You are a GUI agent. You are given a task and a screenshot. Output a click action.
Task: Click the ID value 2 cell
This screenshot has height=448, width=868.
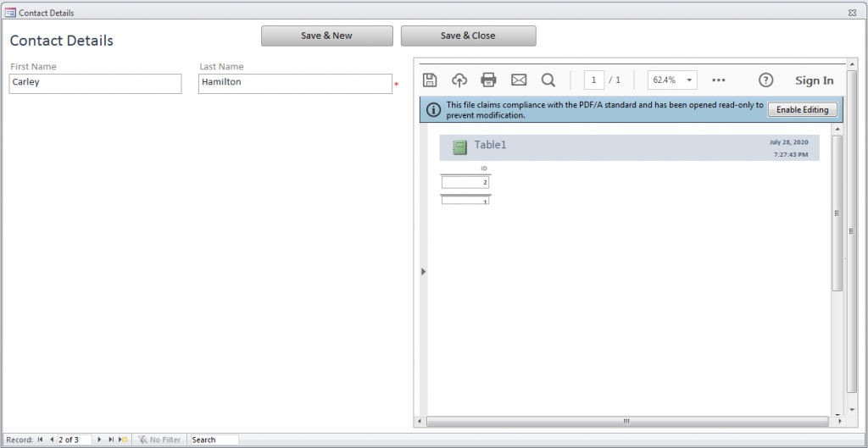click(x=465, y=182)
